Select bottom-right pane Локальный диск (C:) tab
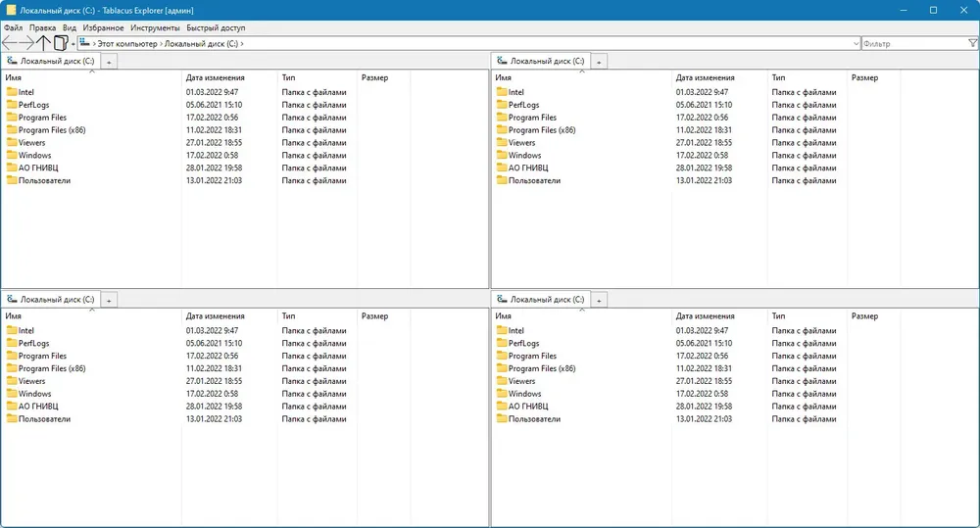 click(x=541, y=300)
